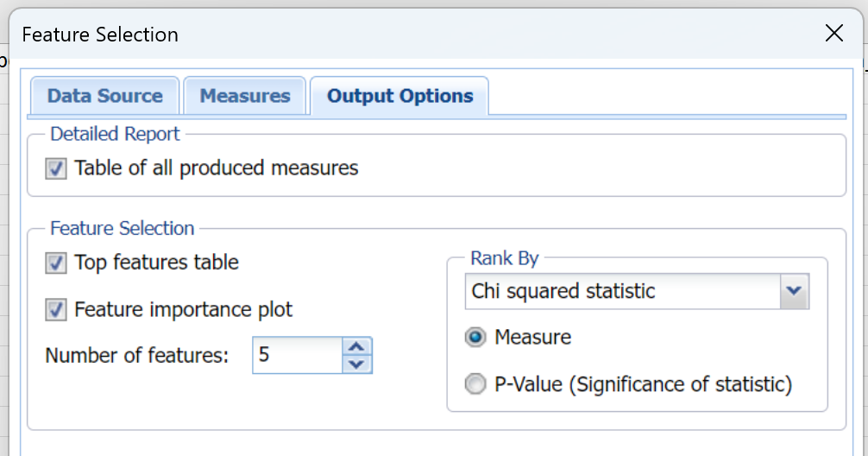Screen dimensions: 868x456
Task: Click the 'Table of all produced measures' label
Action: click(216, 168)
